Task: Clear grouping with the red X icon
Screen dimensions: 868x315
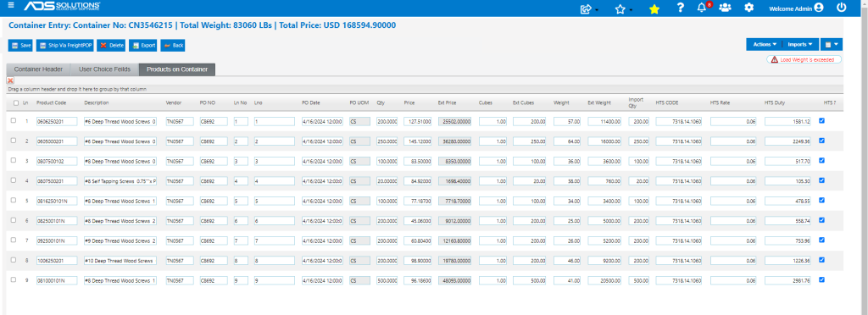Action: 10,80
